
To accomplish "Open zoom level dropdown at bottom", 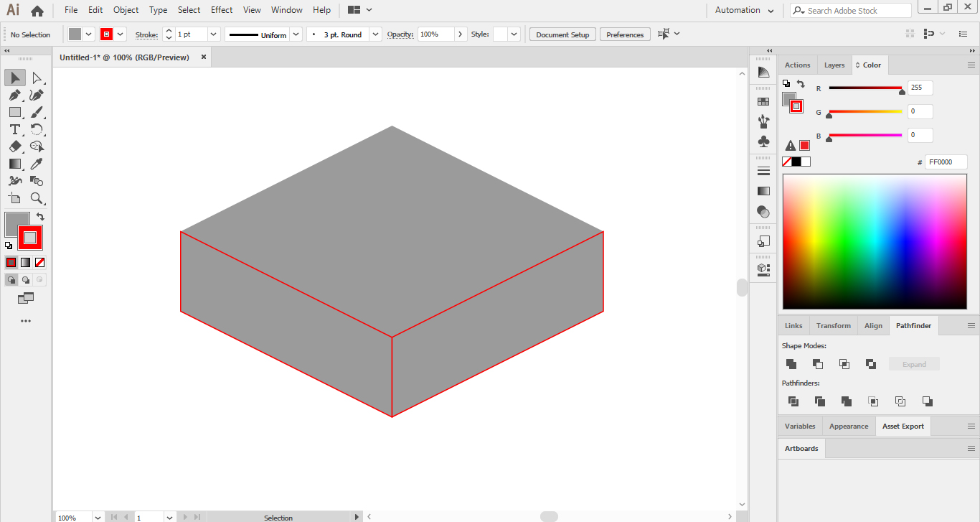I will click(97, 517).
